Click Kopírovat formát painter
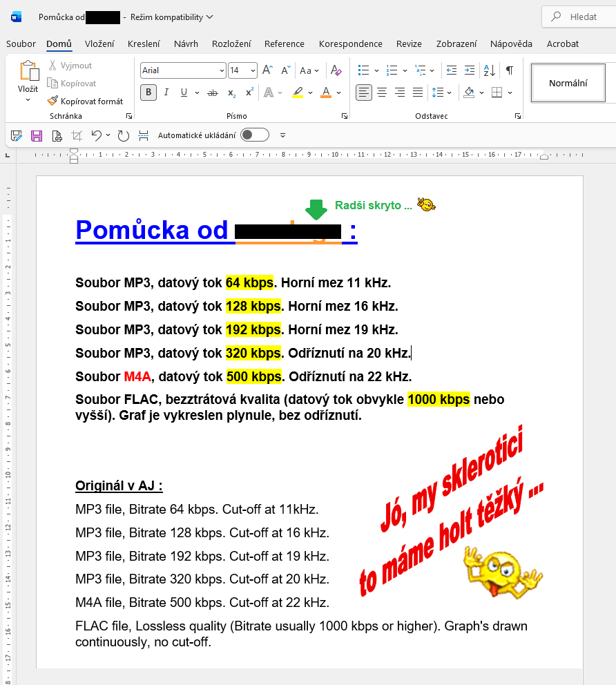This screenshot has width=616, height=685. point(85,101)
